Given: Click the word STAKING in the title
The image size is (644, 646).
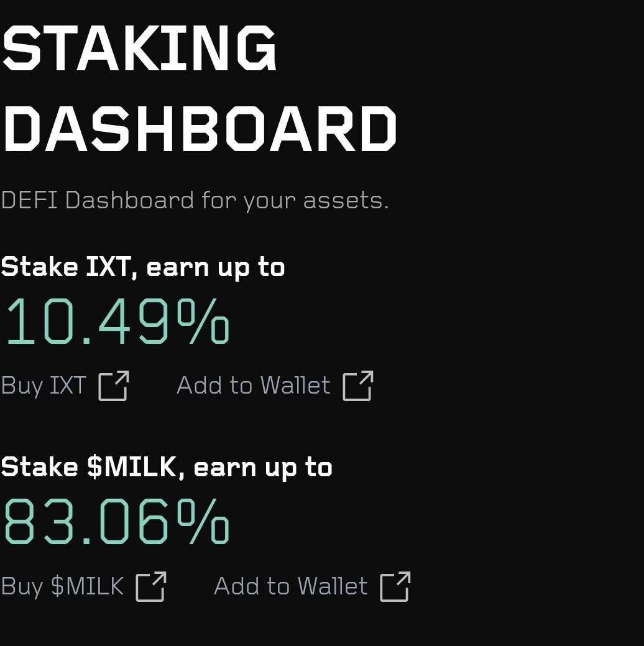Looking at the screenshot, I should 139,48.
